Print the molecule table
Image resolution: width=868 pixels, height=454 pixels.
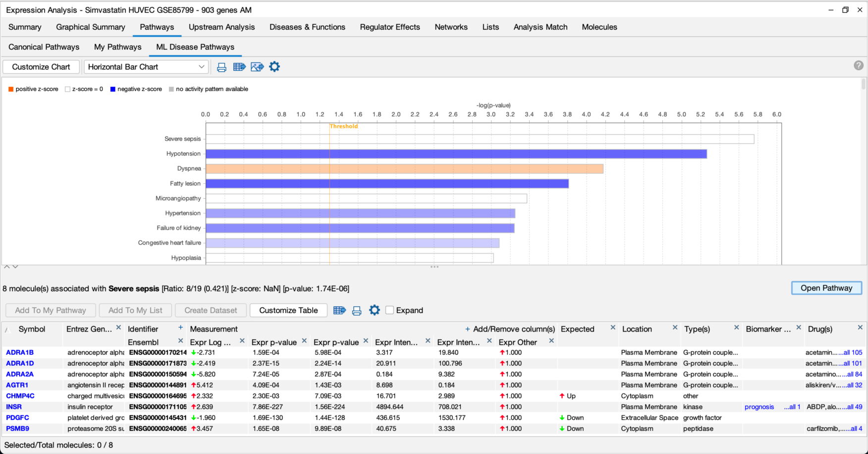pos(357,311)
